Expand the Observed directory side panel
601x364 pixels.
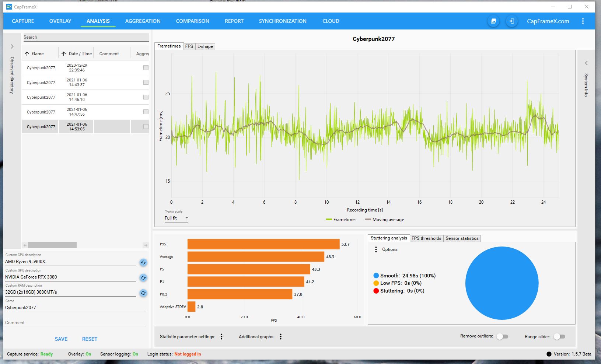[12, 46]
